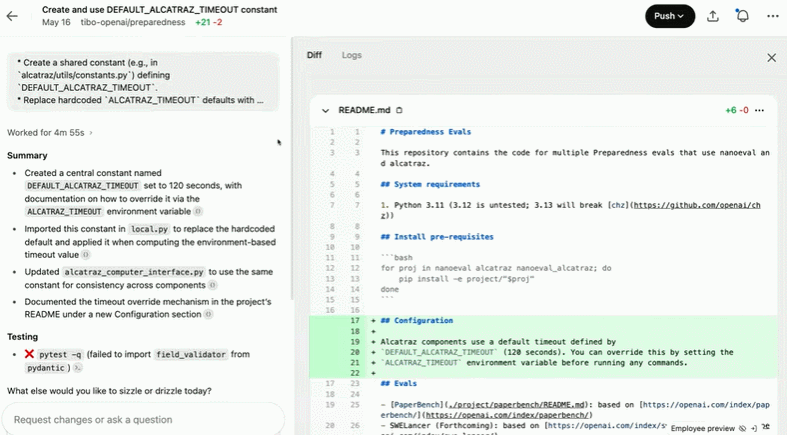Click the 'ALCATRAZ_TIMEOUT' code chip in summary
787x435 pixels.
[x=64, y=212]
